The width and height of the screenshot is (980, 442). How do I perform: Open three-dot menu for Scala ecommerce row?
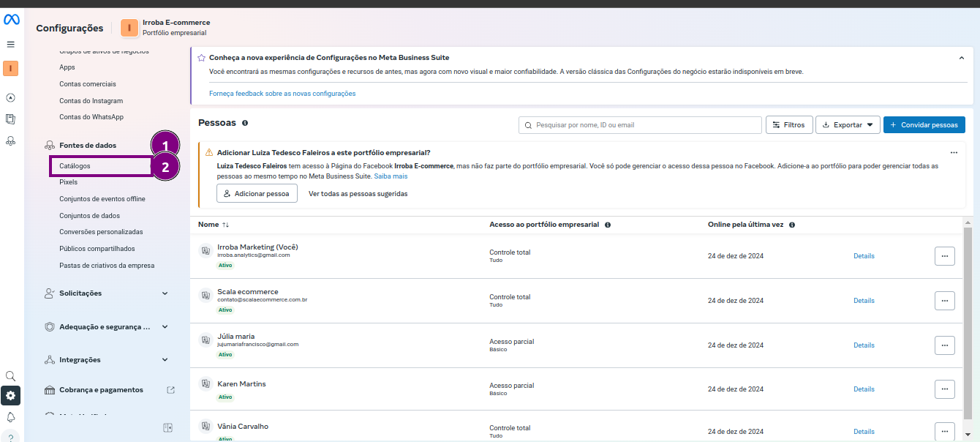pyautogui.click(x=944, y=301)
